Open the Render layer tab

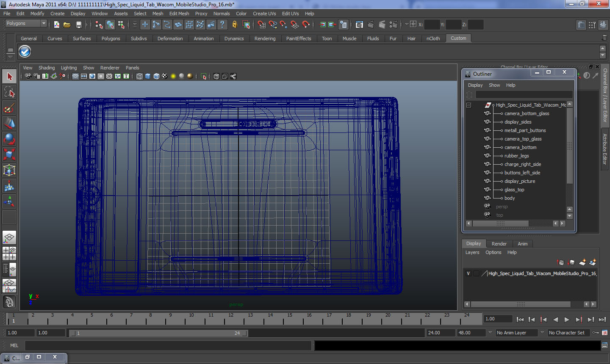499,244
